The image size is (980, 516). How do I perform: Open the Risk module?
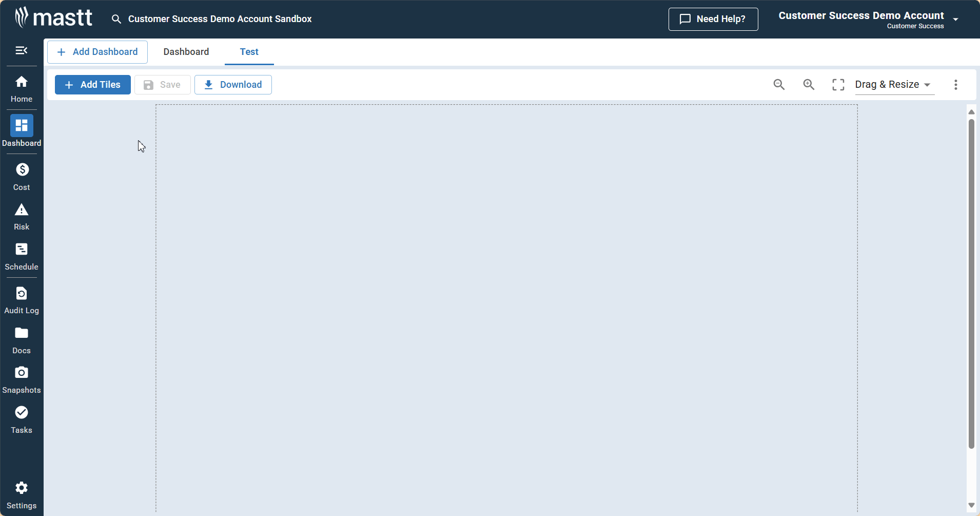[x=22, y=217]
